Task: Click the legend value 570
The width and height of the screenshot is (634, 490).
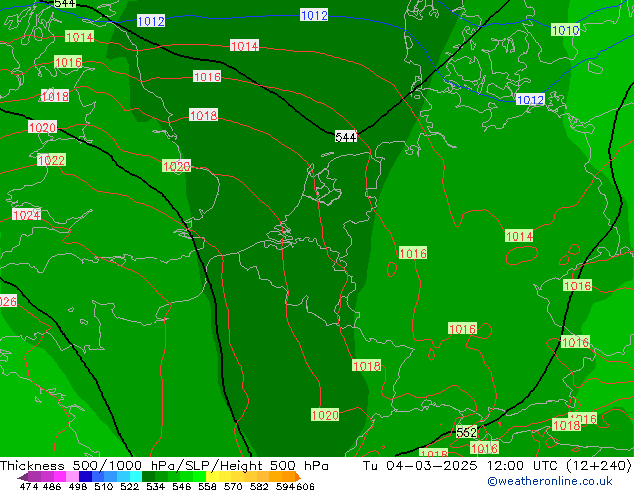Action: point(233,486)
